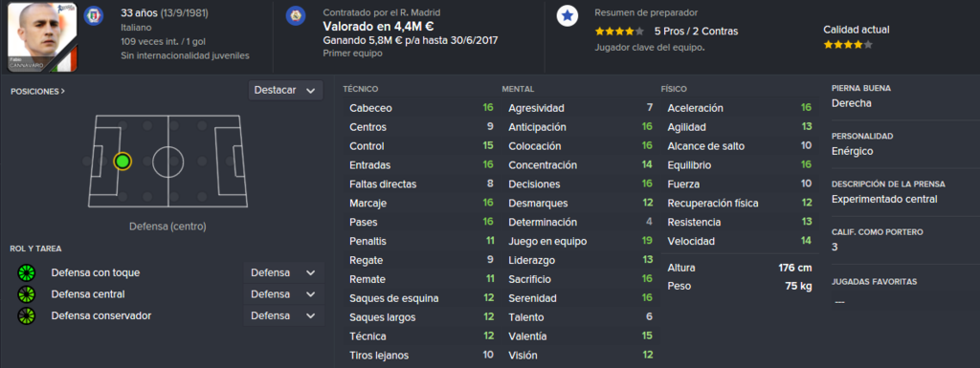Select the Defensa conservador role
The width and height of the screenshot is (980, 368).
tap(101, 315)
